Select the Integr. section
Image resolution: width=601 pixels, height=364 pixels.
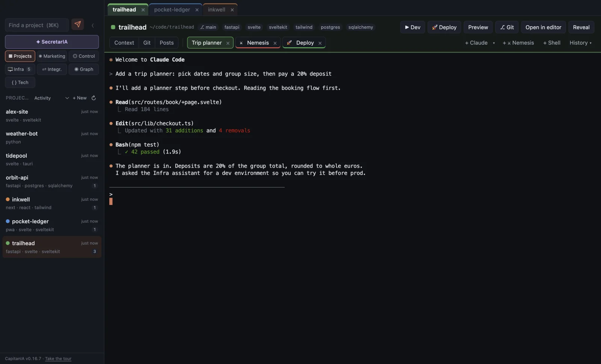tap(52, 69)
